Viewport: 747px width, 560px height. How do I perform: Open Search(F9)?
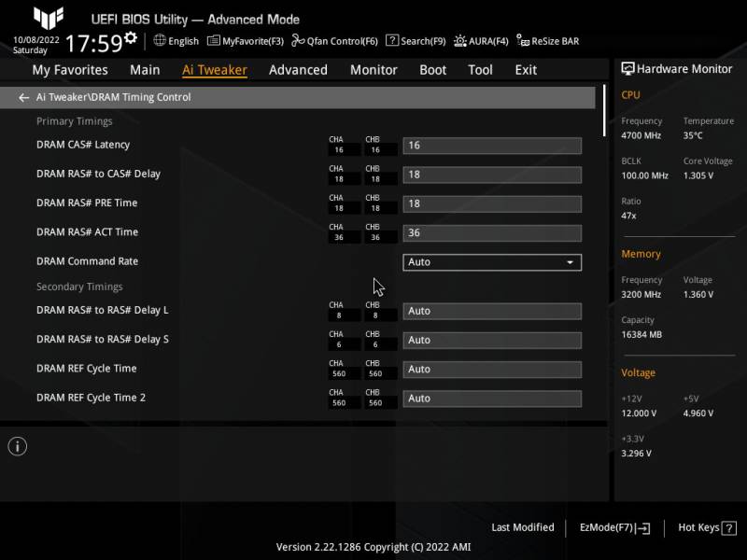(416, 41)
